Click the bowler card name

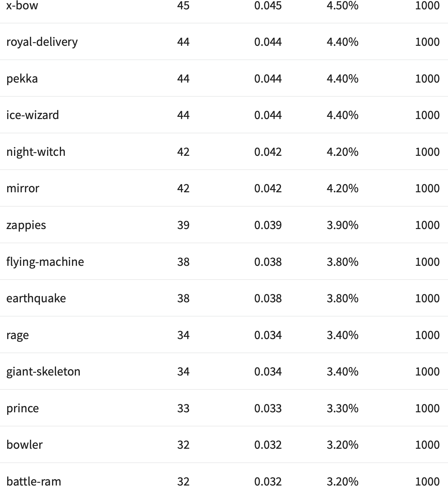(25, 445)
